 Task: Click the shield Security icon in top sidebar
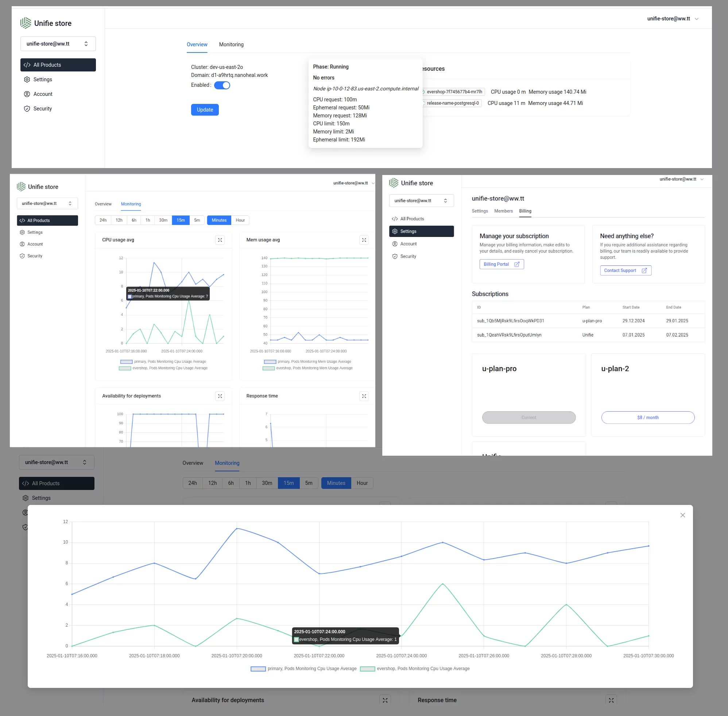(27, 109)
